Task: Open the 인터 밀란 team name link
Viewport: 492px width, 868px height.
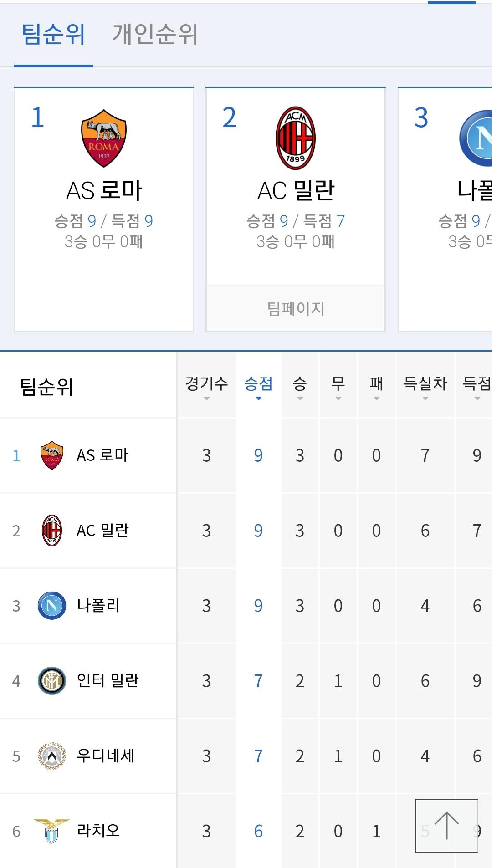Action: [x=108, y=680]
